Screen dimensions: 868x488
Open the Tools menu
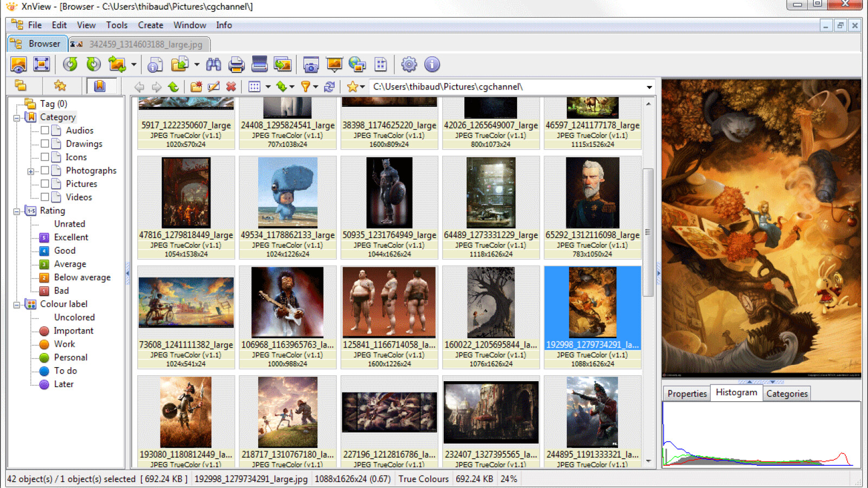point(117,24)
